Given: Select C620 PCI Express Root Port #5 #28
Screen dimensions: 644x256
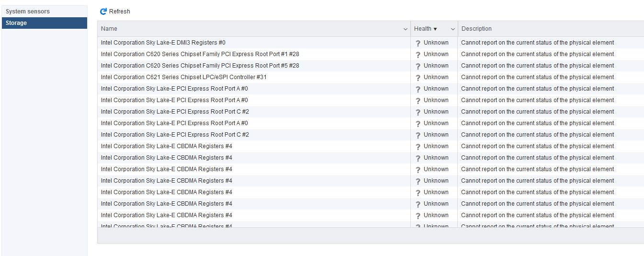Looking at the screenshot, I should click(200, 66).
